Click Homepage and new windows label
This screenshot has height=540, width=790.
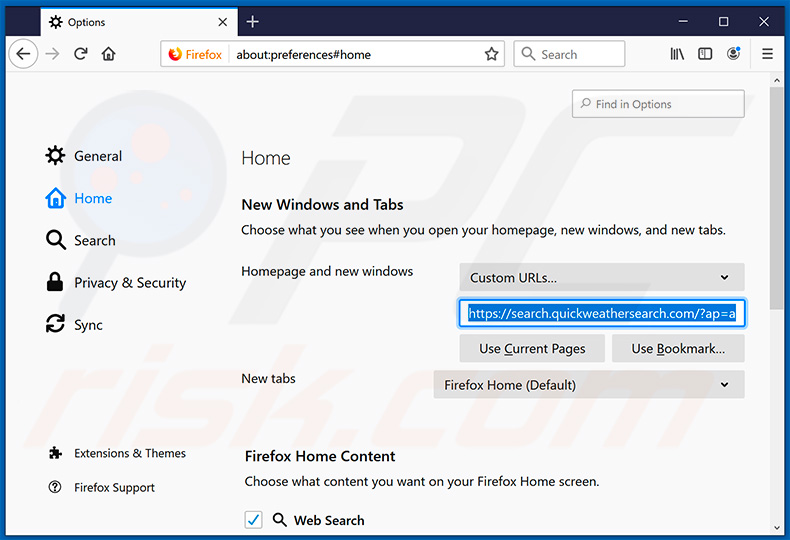pyautogui.click(x=327, y=271)
